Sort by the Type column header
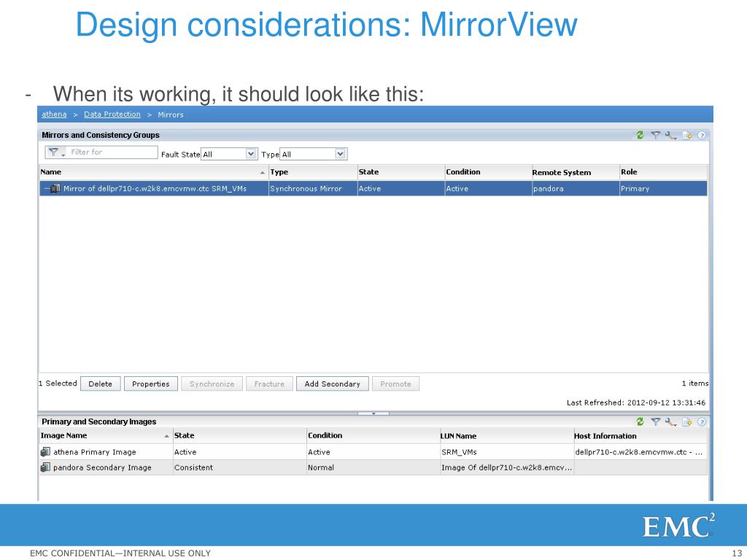Image resolution: width=747 pixels, height=560 pixels. click(312, 172)
